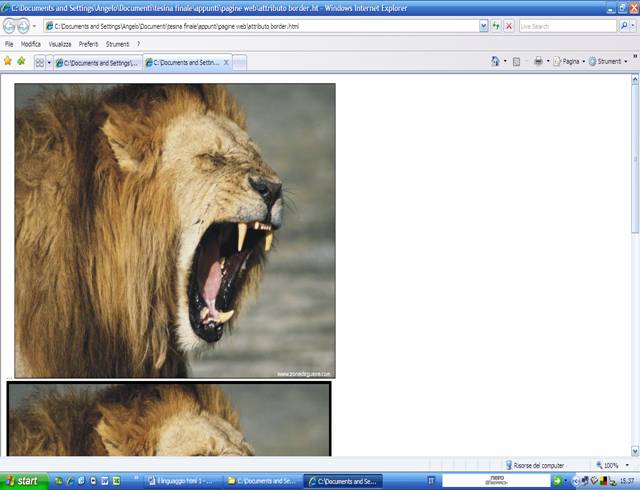Open the Strumenti menu in menu bar
This screenshot has height=490, width=640.
coord(118,44)
